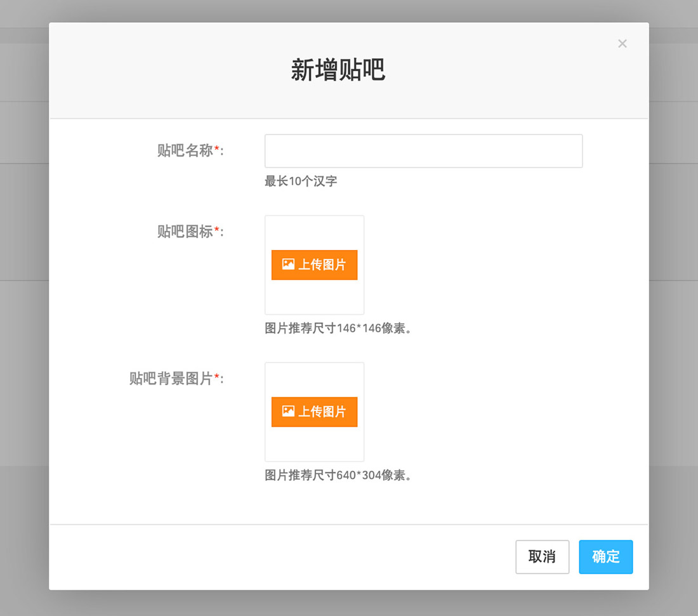The image size is (698, 616).
Task: Click the 最长10个汉字 hint text
Action: 301,181
